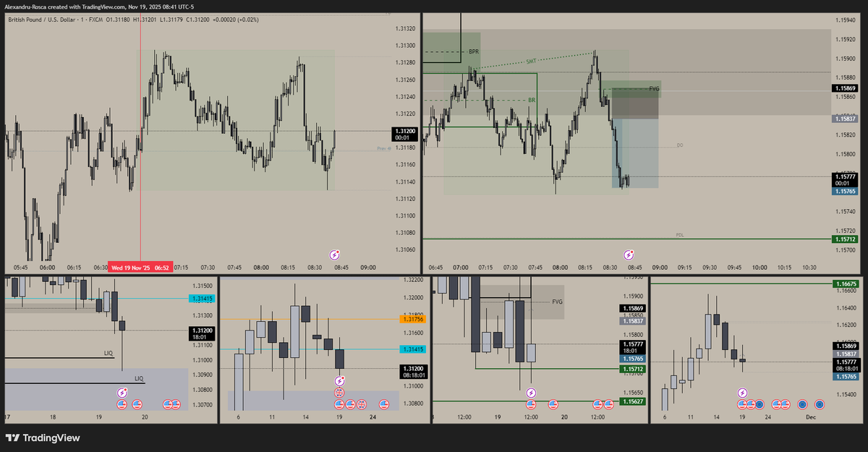Select the BR dashed line label
Viewport: 868px width, 452px height.
(x=532, y=100)
